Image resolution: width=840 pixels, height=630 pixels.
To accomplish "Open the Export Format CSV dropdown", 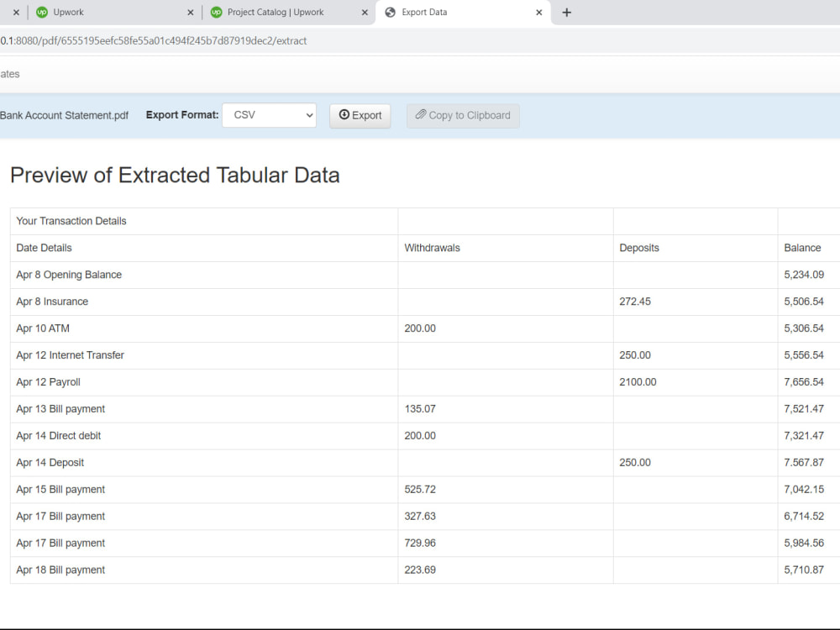I will tap(269, 115).
